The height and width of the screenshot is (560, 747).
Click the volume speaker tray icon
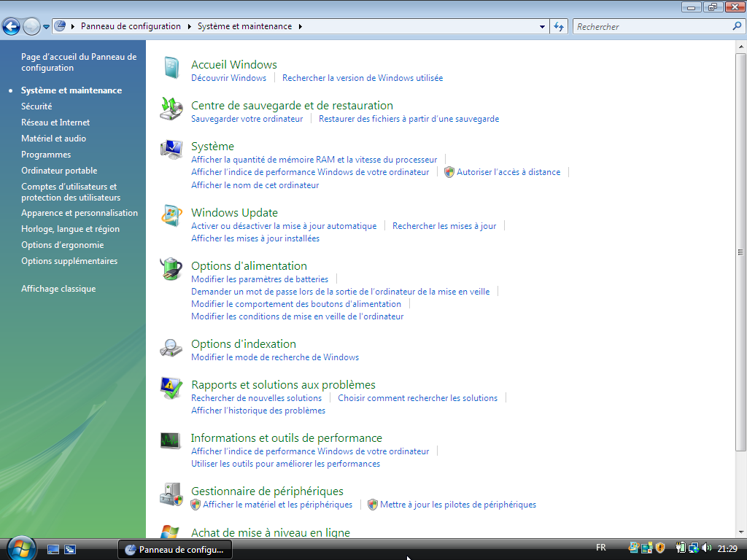706,548
